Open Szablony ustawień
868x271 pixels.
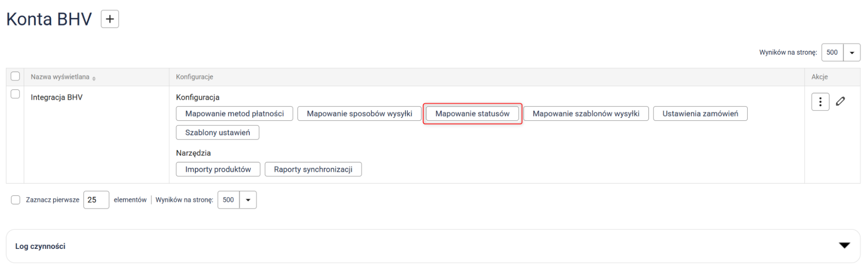pyautogui.click(x=218, y=132)
